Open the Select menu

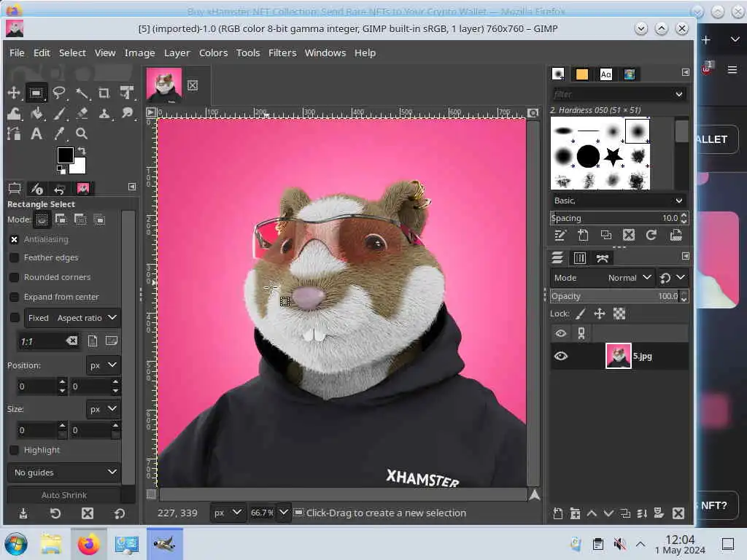coord(72,52)
